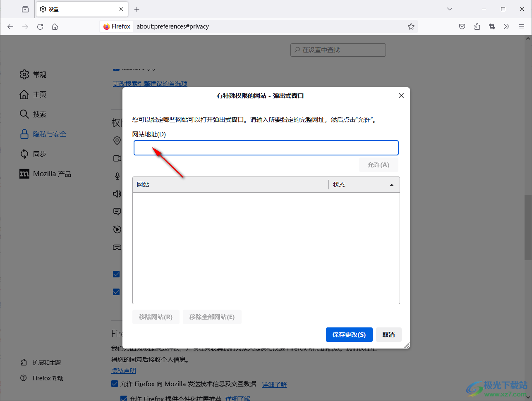
Task: Show more tools overflow chevron
Action: (x=506, y=26)
